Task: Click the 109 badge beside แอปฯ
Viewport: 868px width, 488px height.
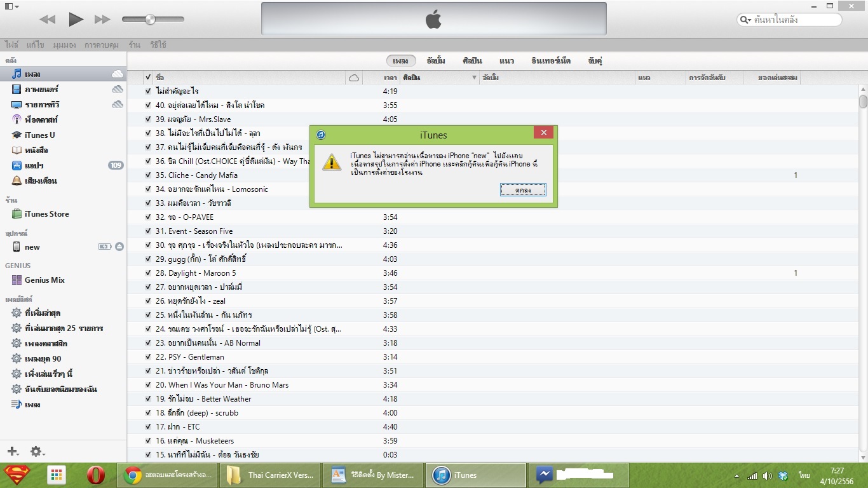Action: coord(116,165)
